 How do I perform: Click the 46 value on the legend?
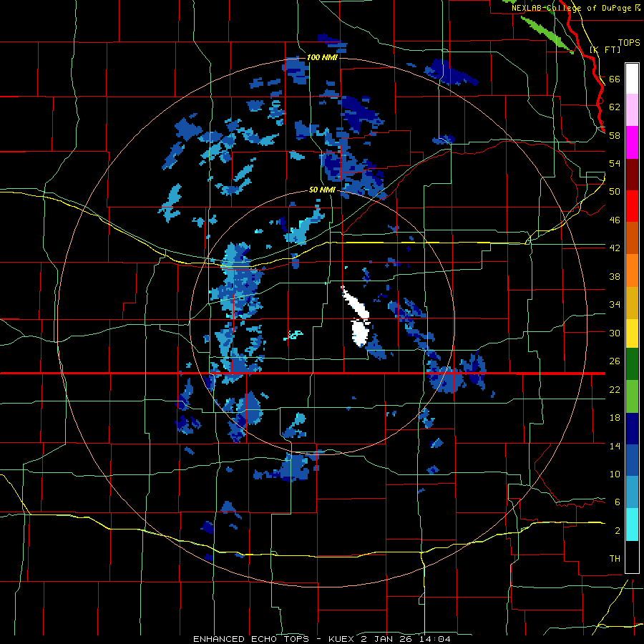615,220
